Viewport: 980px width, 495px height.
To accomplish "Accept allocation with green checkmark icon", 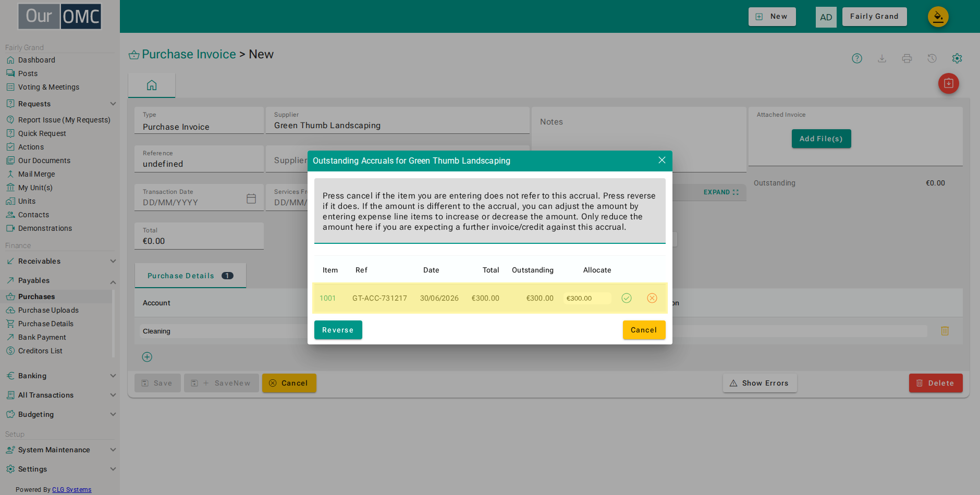I will pyautogui.click(x=627, y=298).
